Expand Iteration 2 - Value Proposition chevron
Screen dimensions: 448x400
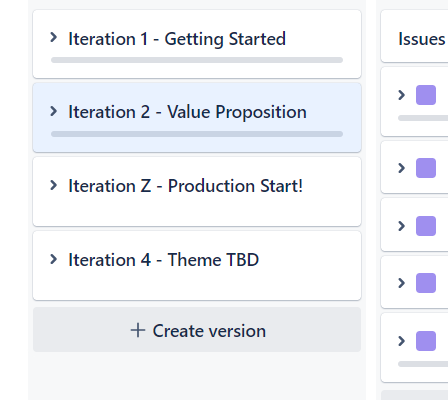click(53, 111)
